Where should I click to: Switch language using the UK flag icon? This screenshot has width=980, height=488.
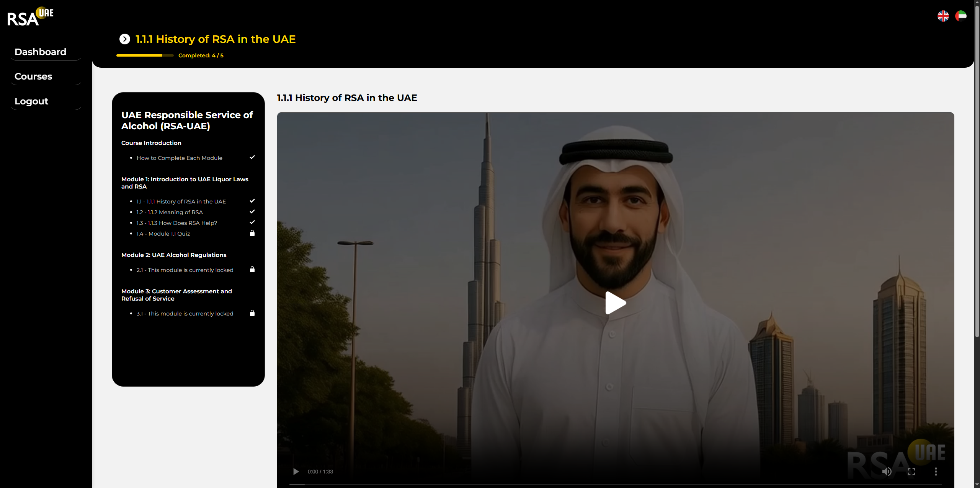click(943, 16)
